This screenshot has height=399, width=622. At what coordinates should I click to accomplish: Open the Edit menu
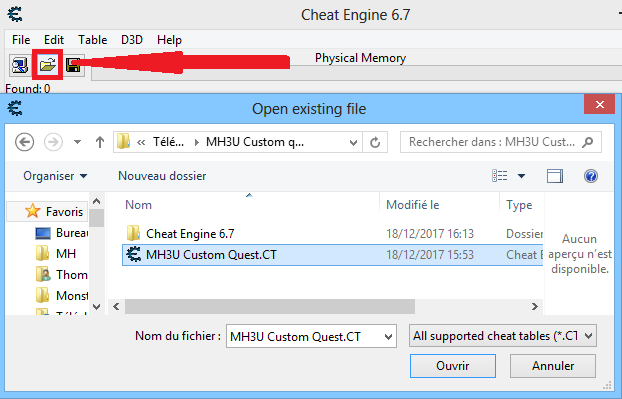tap(54, 40)
